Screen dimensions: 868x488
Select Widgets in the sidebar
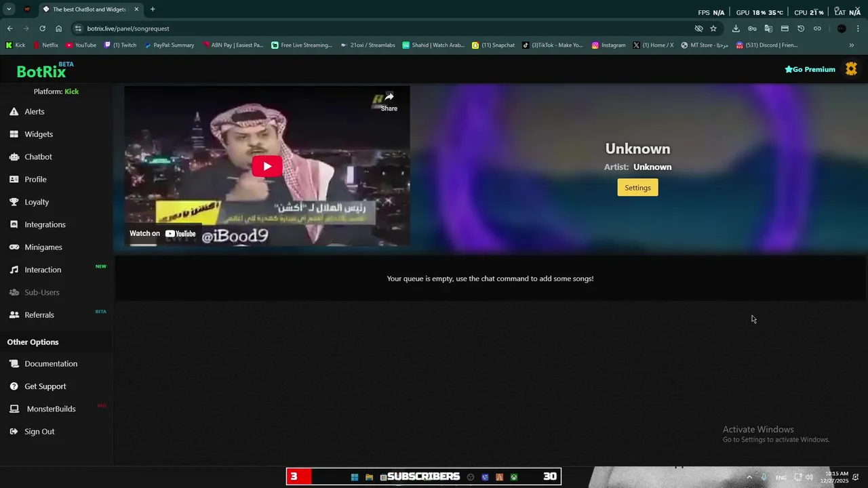click(39, 134)
